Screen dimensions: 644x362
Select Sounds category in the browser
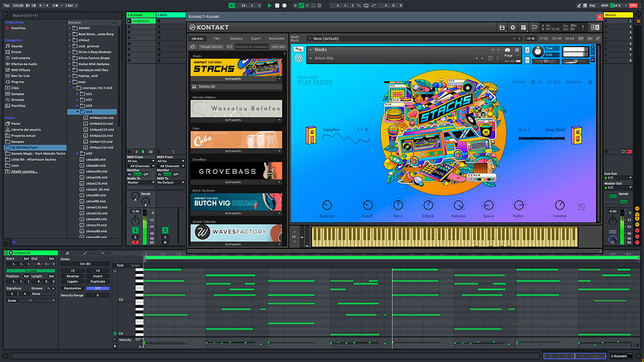(17, 46)
